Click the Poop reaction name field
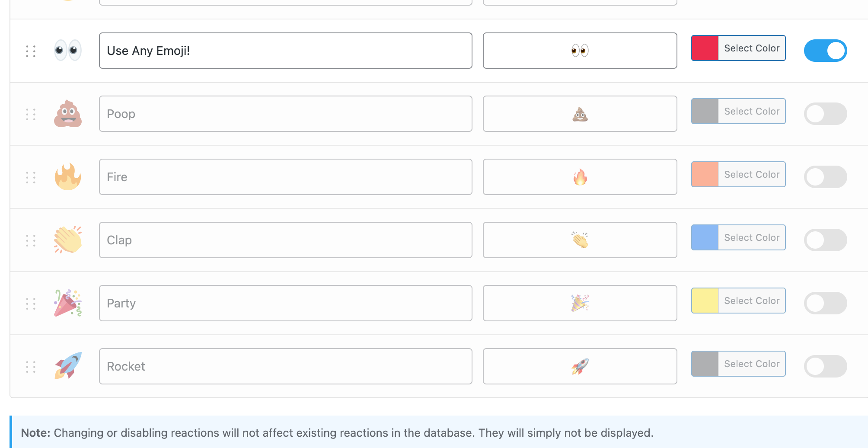 point(285,114)
